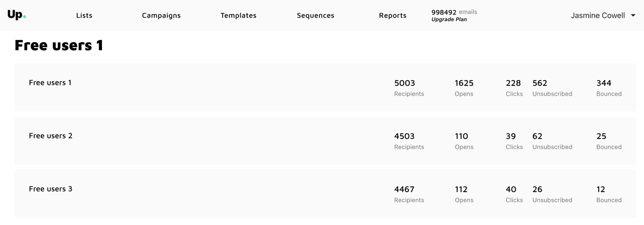This screenshot has width=644, height=225.
Task: Select the 5003 recipients value
Action: 405,83
